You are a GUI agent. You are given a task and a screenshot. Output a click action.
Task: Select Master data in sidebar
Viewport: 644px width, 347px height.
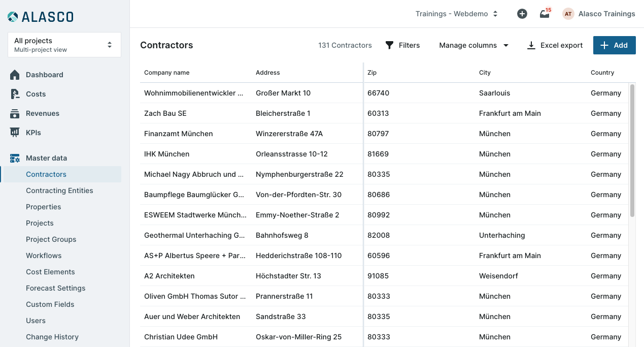click(x=46, y=158)
